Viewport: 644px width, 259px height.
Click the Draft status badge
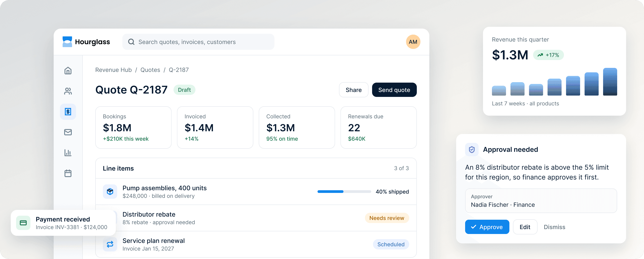tap(184, 90)
